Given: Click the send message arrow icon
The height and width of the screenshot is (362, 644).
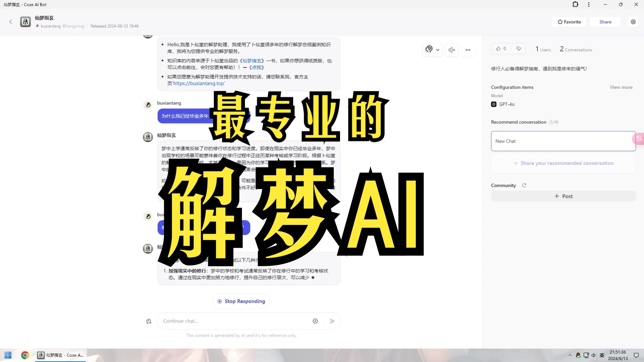Looking at the screenshot, I should coord(332,321).
